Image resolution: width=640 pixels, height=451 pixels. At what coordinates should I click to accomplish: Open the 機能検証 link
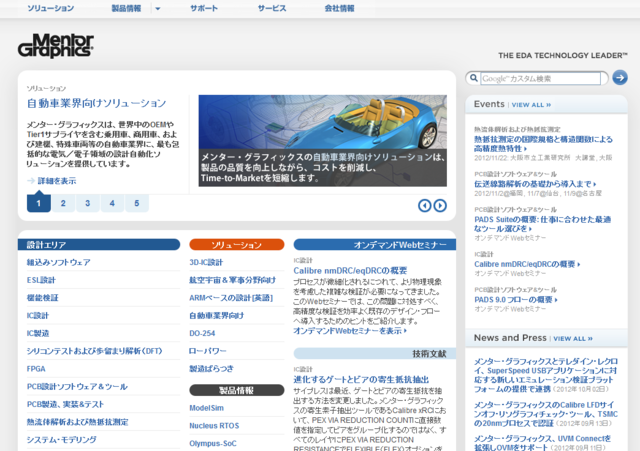(x=42, y=298)
